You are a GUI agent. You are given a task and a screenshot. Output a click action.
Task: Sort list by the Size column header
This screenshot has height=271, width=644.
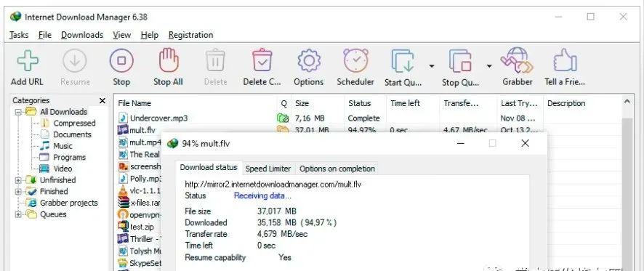(318, 103)
